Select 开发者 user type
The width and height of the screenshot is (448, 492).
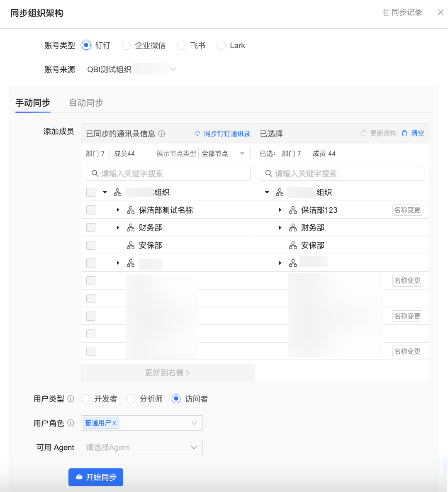click(x=85, y=399)
